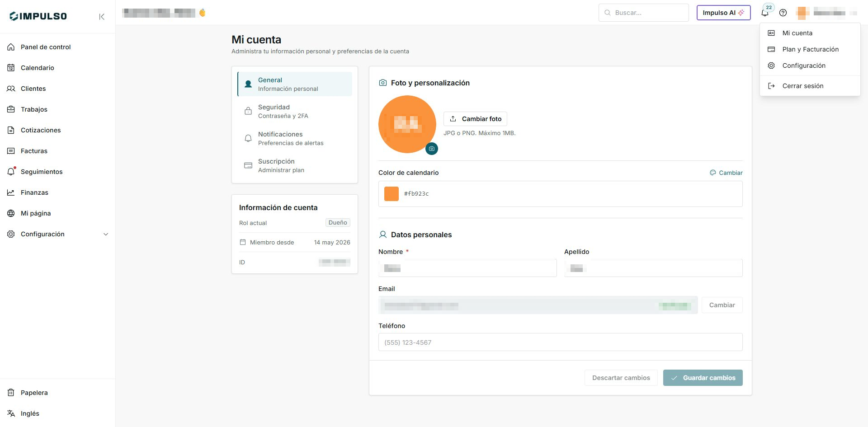
Task: Collapse the sidebar with the arrow icon
Action: point(102,17)
